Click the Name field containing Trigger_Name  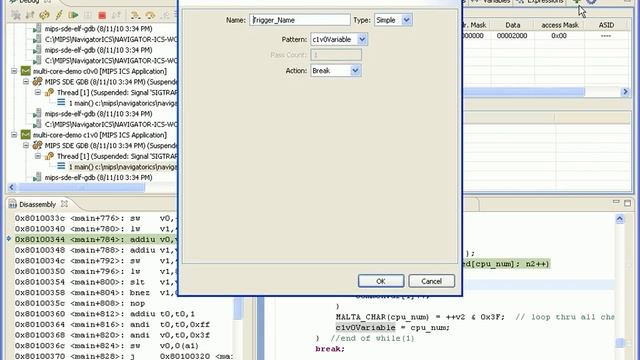click(x=300, y=20)
